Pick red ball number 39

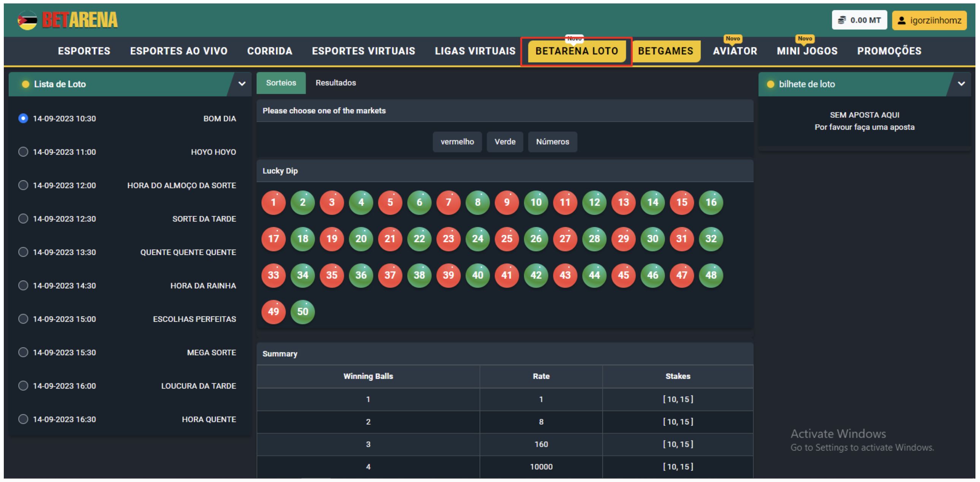tap(449, 275)
